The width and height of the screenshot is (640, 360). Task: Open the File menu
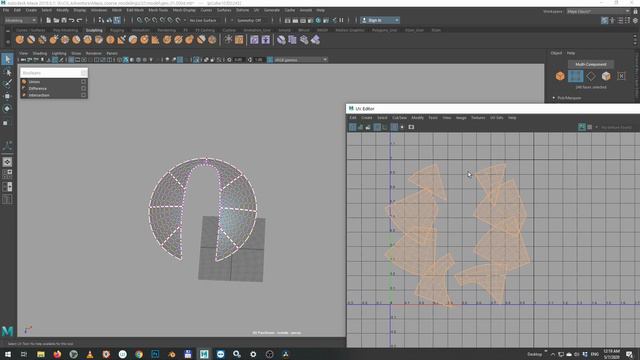coord(6,10)
